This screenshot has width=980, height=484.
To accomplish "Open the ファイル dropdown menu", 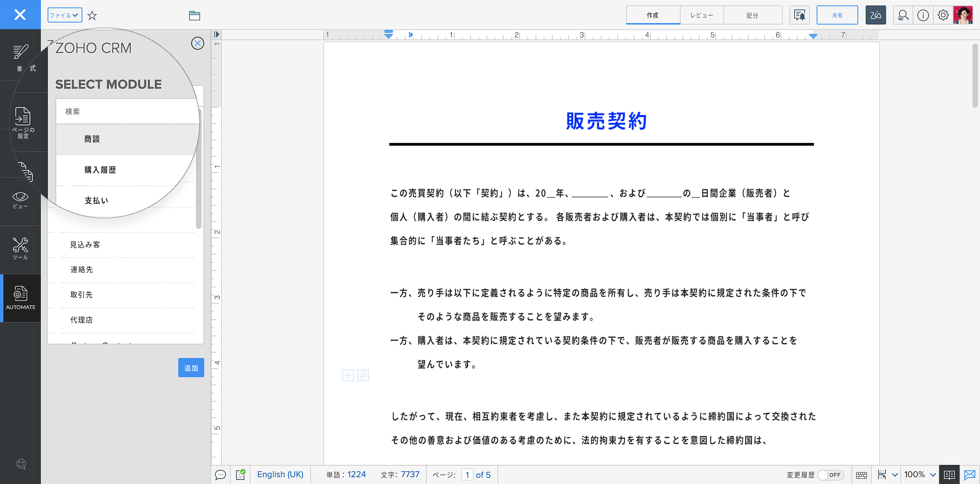I will [65, 15].
